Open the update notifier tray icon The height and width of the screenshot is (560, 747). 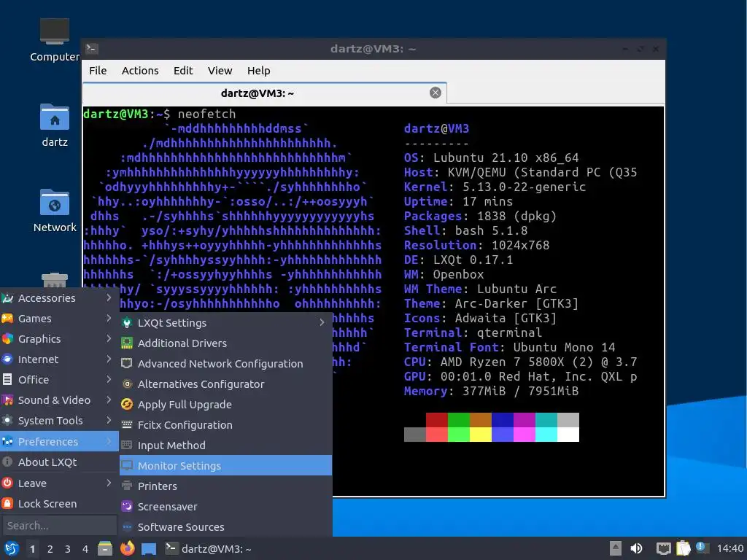(x=702, y=548)
